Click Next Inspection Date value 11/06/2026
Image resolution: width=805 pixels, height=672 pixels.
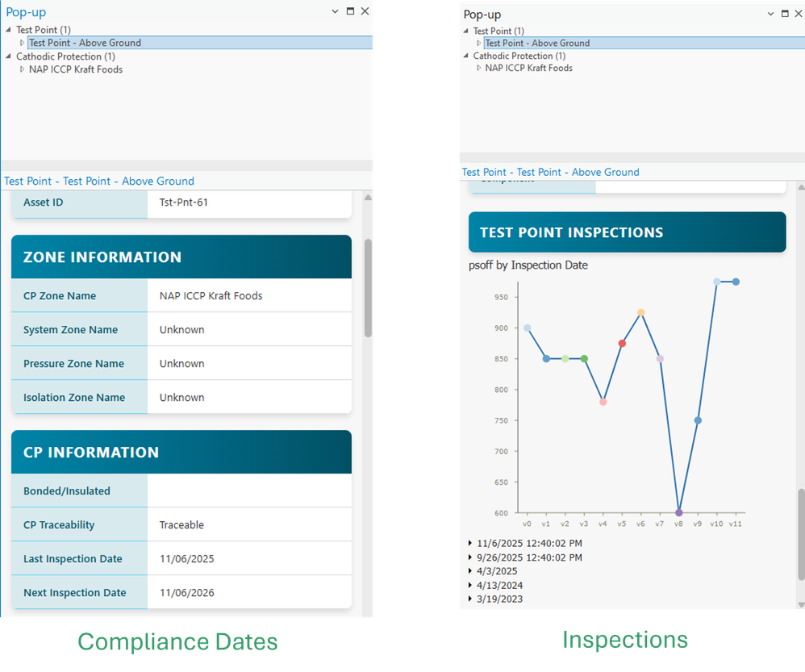click(x=187, y=592)
